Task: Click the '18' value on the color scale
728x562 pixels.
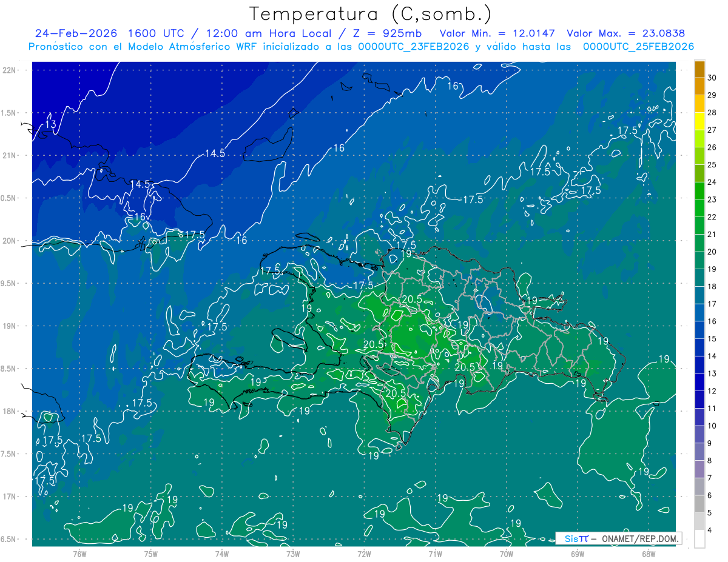Action: [x=712, y=287]
